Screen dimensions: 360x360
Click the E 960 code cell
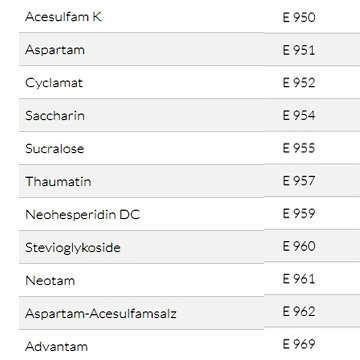[299, 246]
